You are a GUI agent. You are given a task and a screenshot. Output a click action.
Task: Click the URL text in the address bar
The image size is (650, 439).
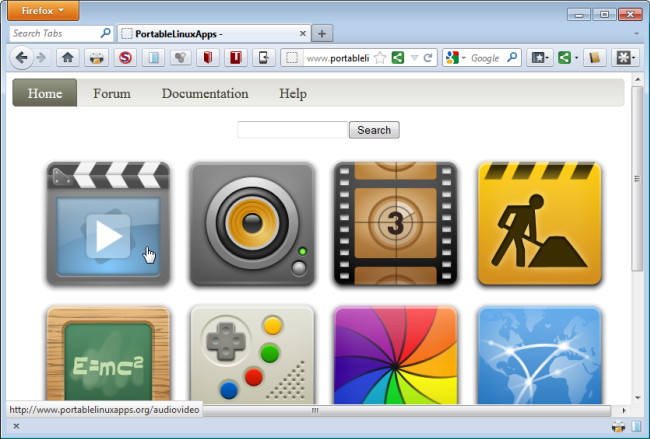pyautogui.click(x=338, y=58)
